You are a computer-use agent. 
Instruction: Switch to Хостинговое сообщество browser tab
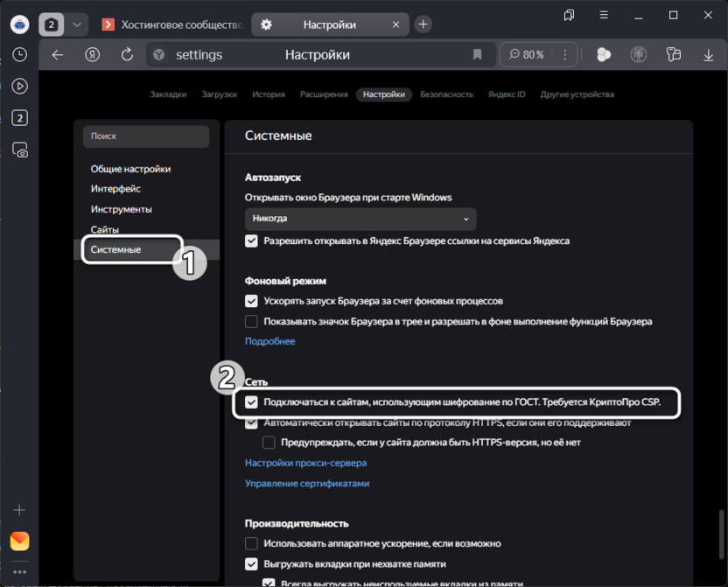[x=172, y=24]
